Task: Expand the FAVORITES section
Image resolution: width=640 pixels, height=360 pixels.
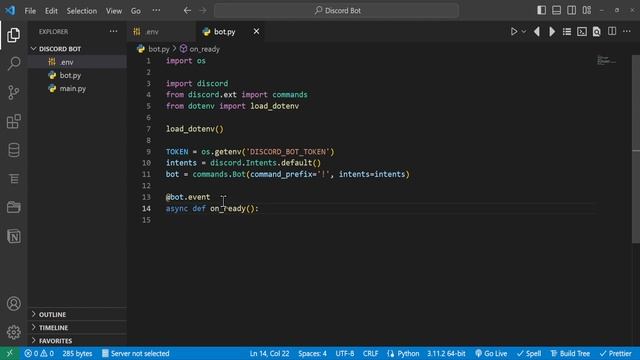Action: [x=78, y=340]
